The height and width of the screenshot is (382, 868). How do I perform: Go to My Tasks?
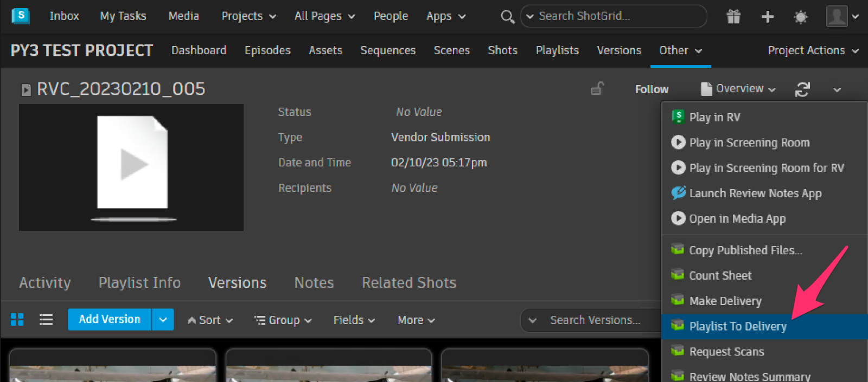point(123,16)
